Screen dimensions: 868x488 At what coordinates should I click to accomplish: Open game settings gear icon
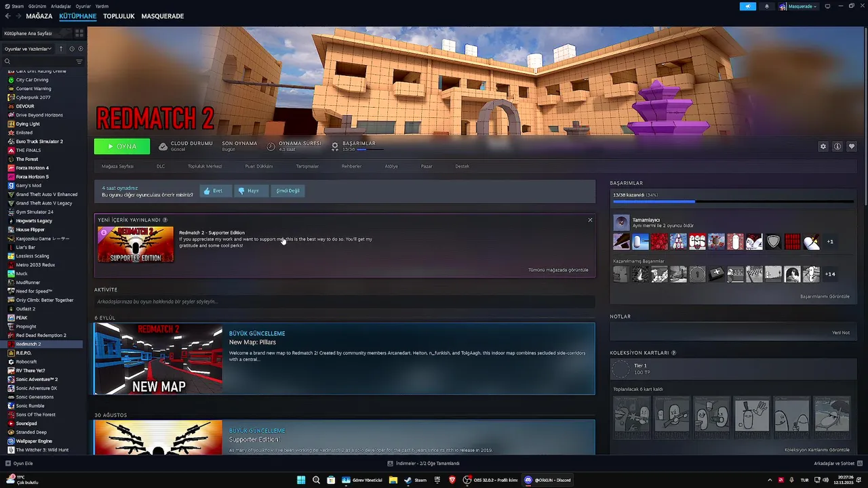tap(823, 146)
